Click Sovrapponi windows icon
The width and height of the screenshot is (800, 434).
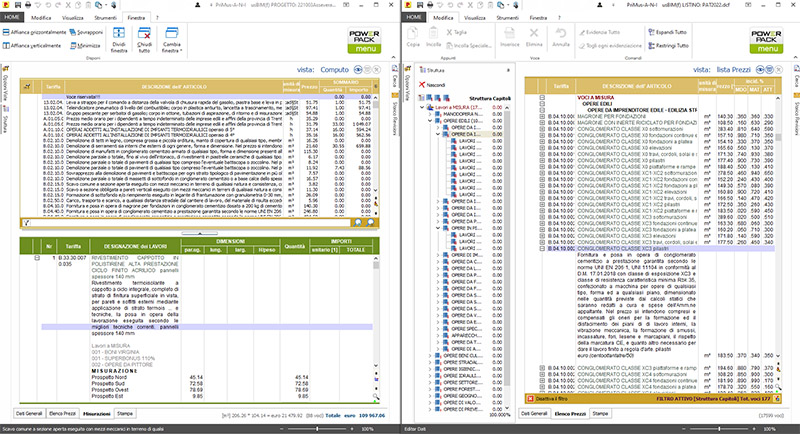[x=72, y=32]
